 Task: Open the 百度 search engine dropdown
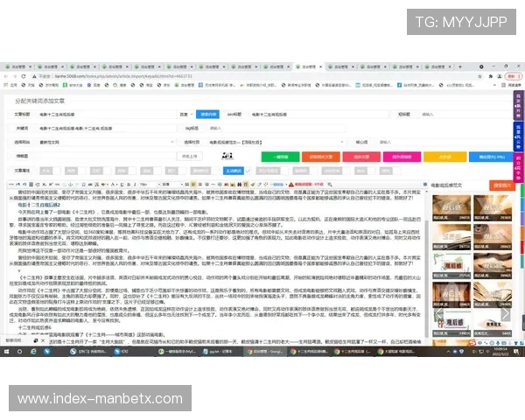[x=186, y=115]
